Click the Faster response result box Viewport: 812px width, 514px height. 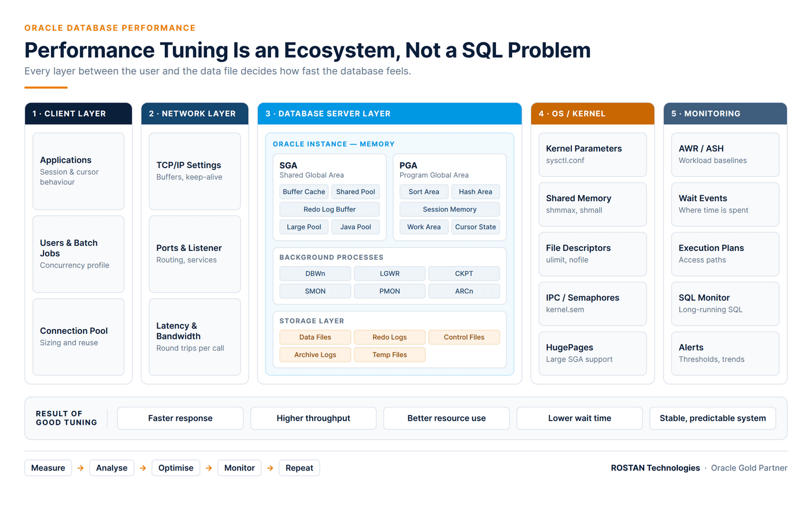point(180,418)
